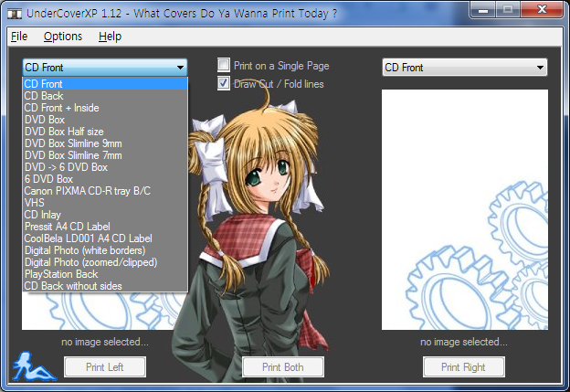Screen dimensions: 570x392
Task: Click the blue woman silhouette logo icon
Action: coord(34,366)
